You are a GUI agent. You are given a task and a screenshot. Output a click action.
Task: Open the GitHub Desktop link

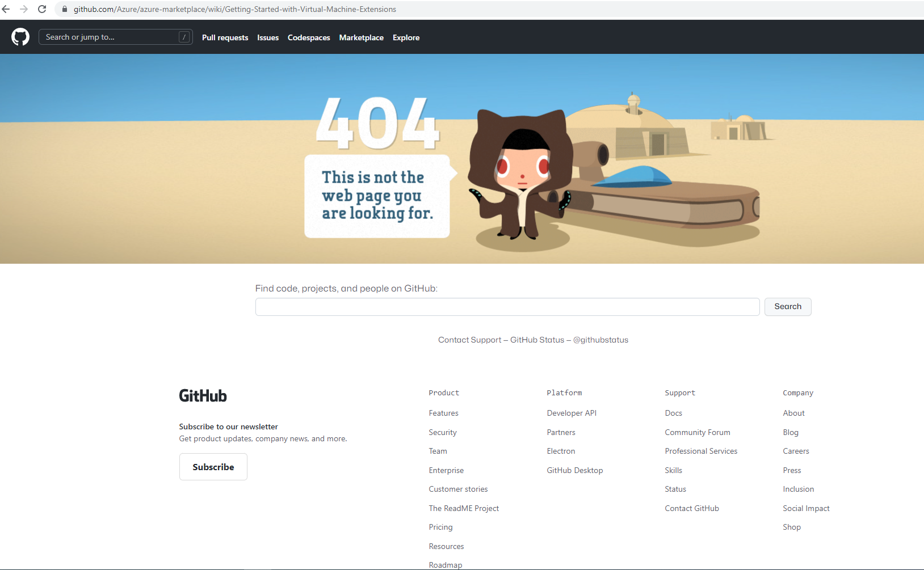[574, 470]
